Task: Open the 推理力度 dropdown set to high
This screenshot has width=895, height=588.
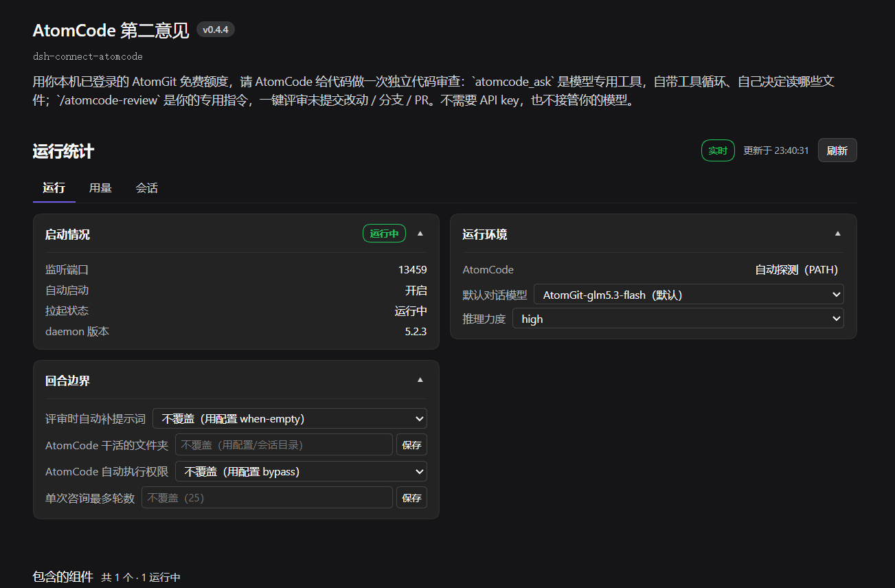Action: pos(678,319)
